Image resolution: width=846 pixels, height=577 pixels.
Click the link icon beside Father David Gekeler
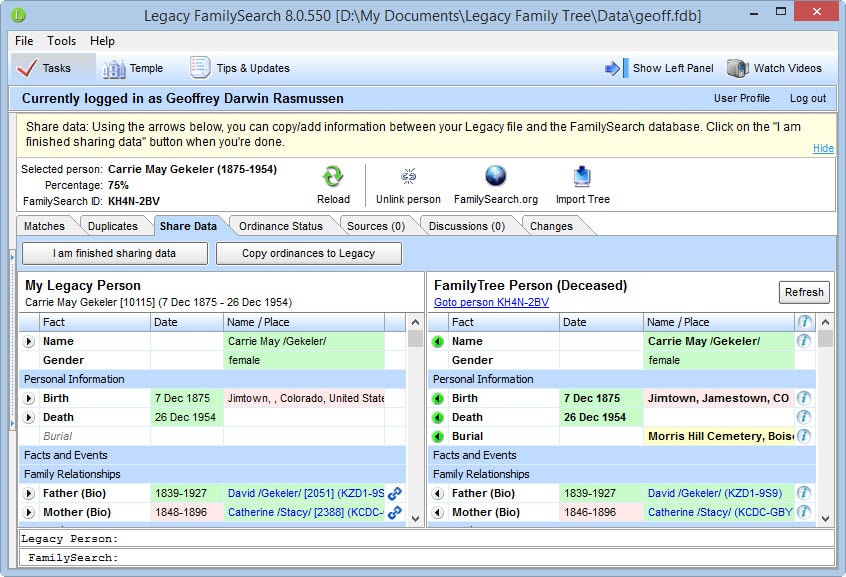pos(395,493)
